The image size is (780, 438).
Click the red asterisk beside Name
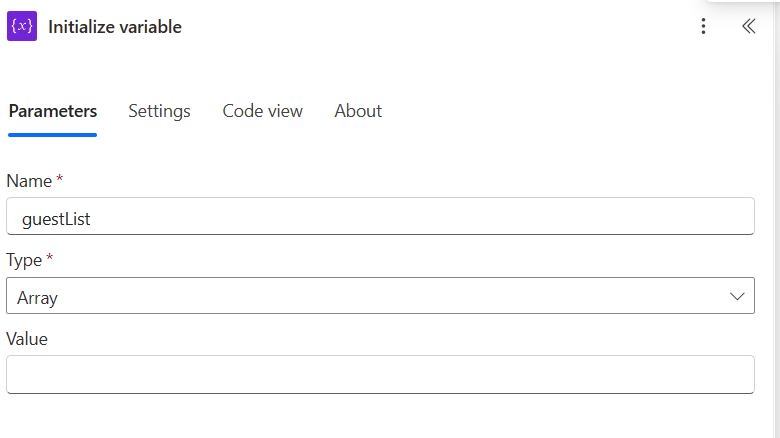coord(60,179)
